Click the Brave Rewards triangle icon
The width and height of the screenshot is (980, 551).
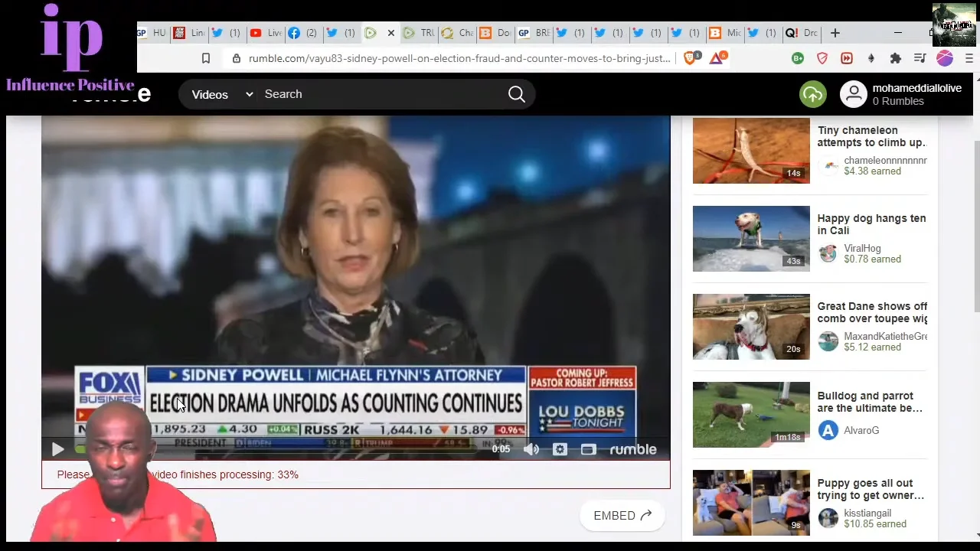click(717, 58)
